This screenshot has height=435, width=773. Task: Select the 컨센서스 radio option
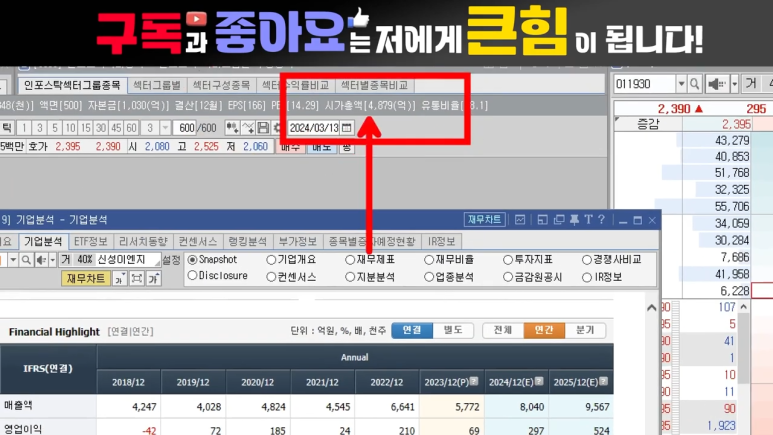(271, 277)
